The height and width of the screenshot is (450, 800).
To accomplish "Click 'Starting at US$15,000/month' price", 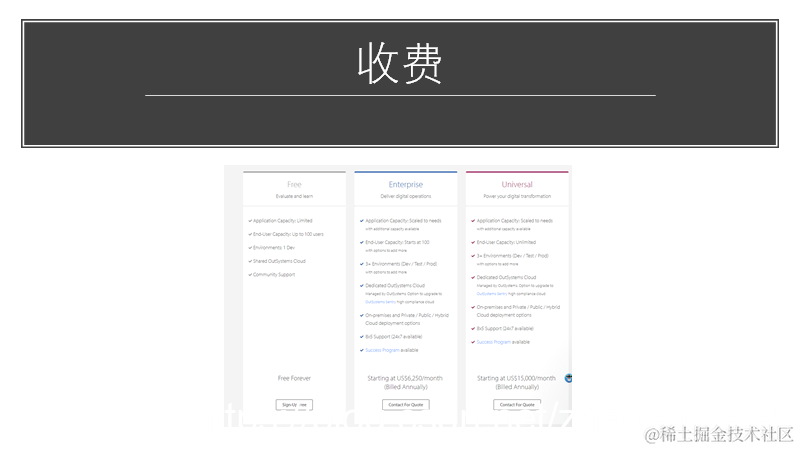I will [516, 378].
